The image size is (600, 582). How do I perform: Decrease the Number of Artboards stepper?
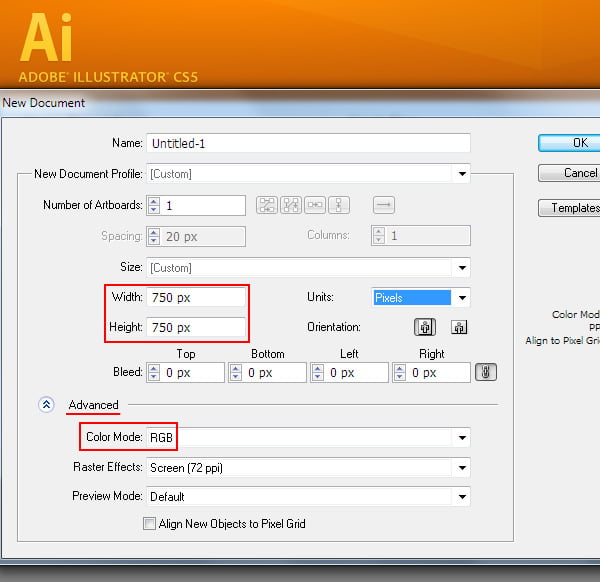tap(154, 210)
